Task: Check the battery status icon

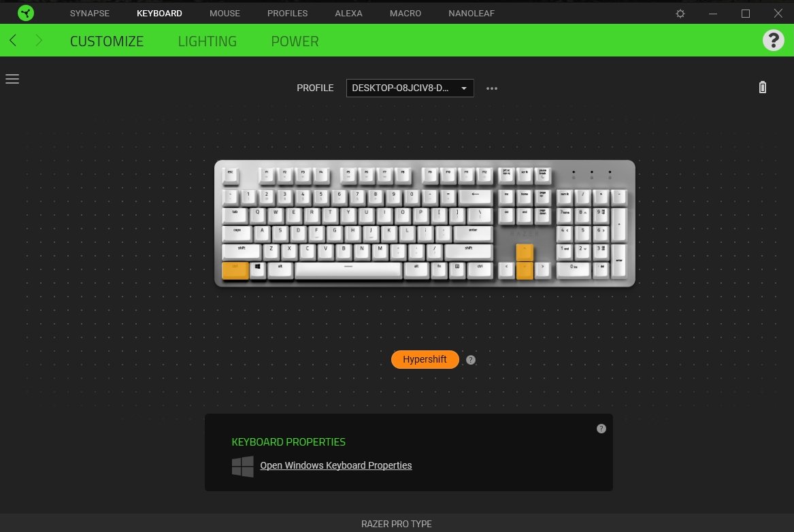Action: 762,88
